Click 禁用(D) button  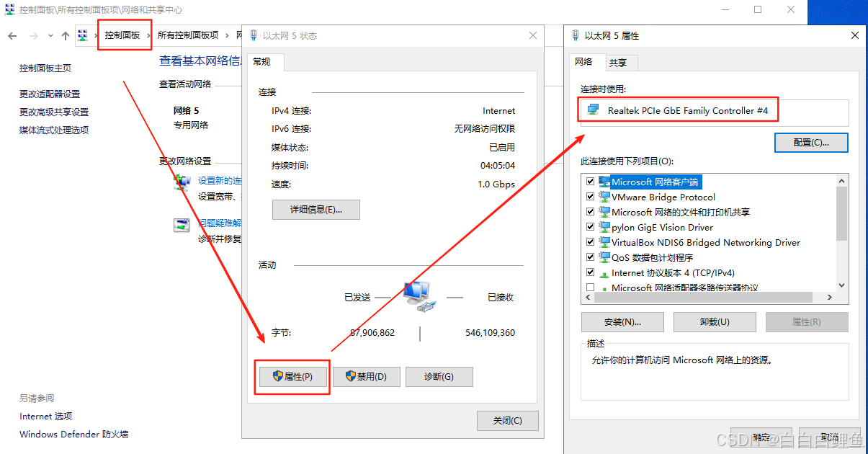point(366,377)
